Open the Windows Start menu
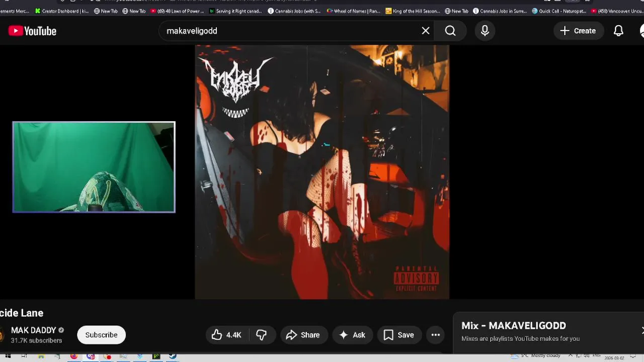The width and height of the screenshot is (644, 362). [8, 356]
